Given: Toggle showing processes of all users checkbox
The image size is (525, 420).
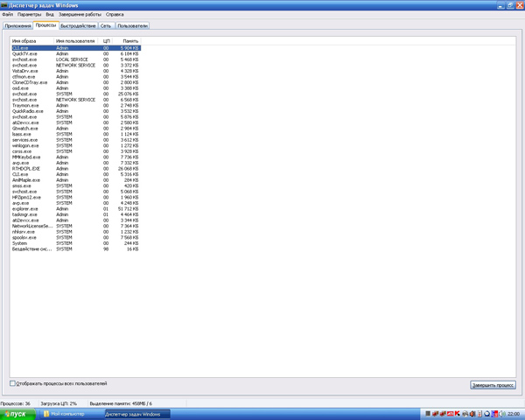Looking at the screenshot, I should pyautogui.click(x=13, y=383).
